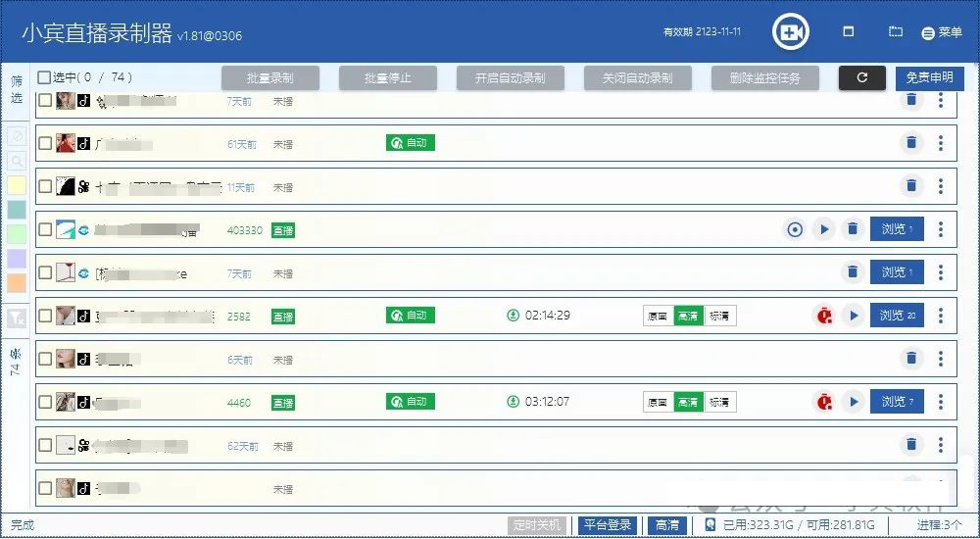980x539 pixels.
Task: Play the 2582 live stream
Action: click(854, 316)
